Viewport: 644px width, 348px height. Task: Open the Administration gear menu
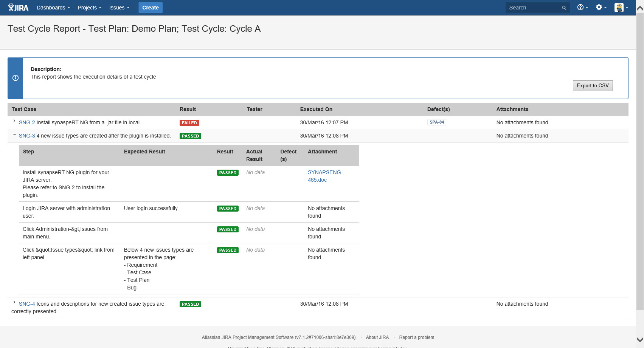(x=601, y=8)
